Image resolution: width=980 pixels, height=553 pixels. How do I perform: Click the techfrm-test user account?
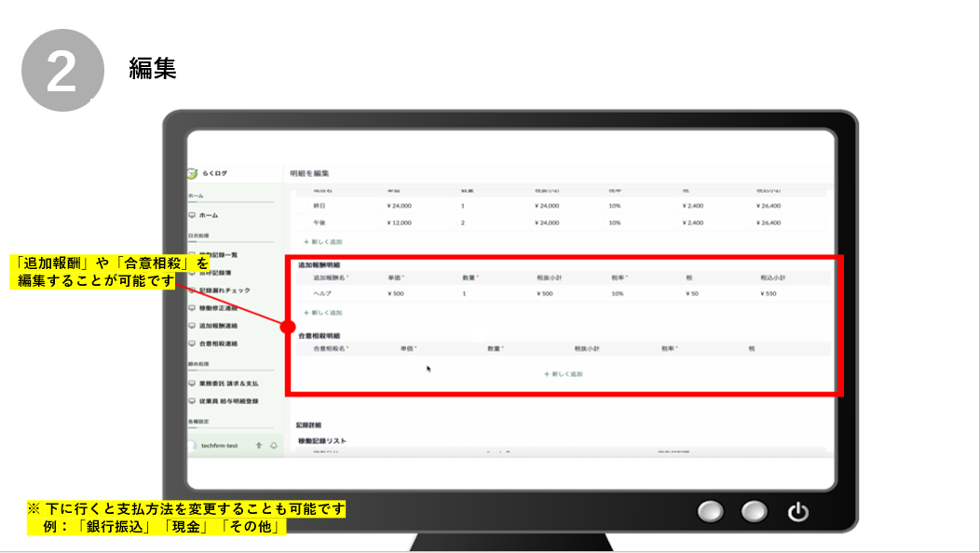click(x=219, y=446)
